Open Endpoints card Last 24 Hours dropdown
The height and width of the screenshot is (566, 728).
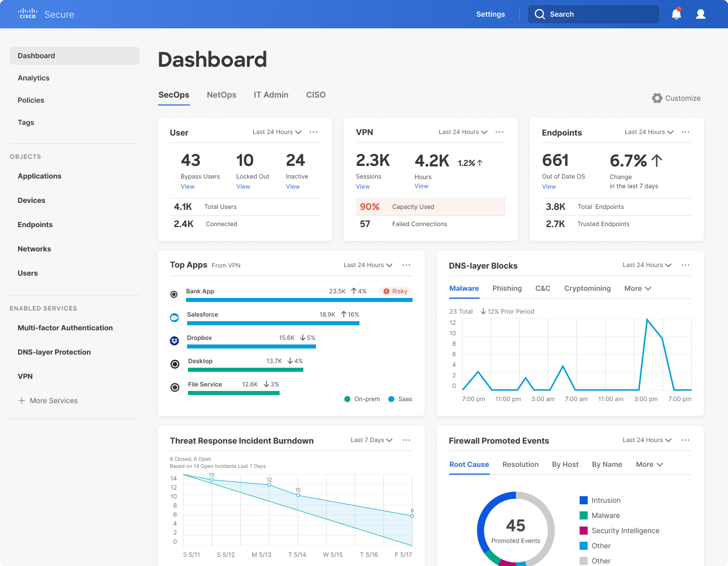[x=649, y=132]
